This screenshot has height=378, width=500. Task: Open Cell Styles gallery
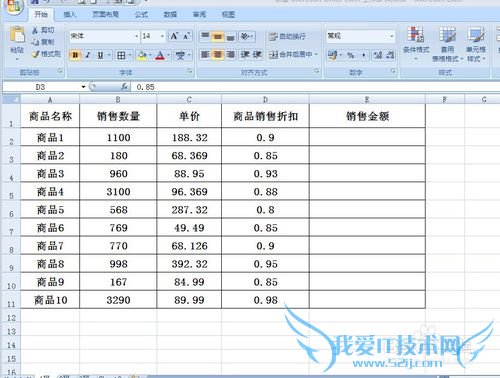click(x=476, y=44)
